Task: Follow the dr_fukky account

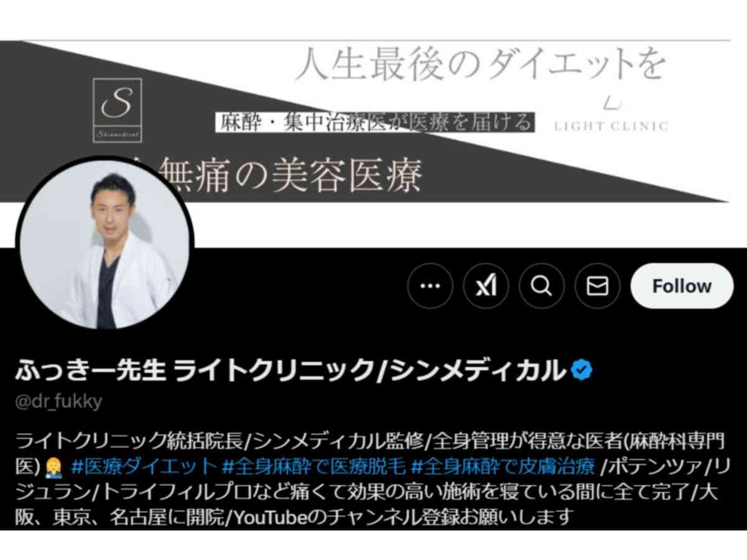Action: pyautogui.click(x=682, y=286)
